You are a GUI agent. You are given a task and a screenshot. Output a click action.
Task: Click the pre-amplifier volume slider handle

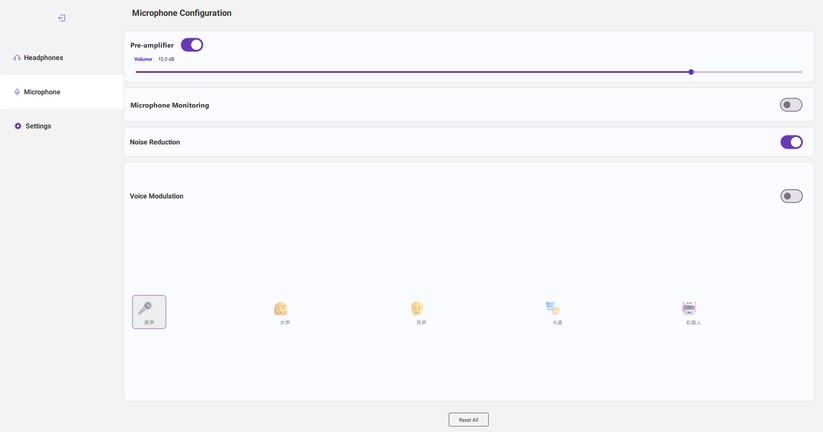click(x=691, y=72)
